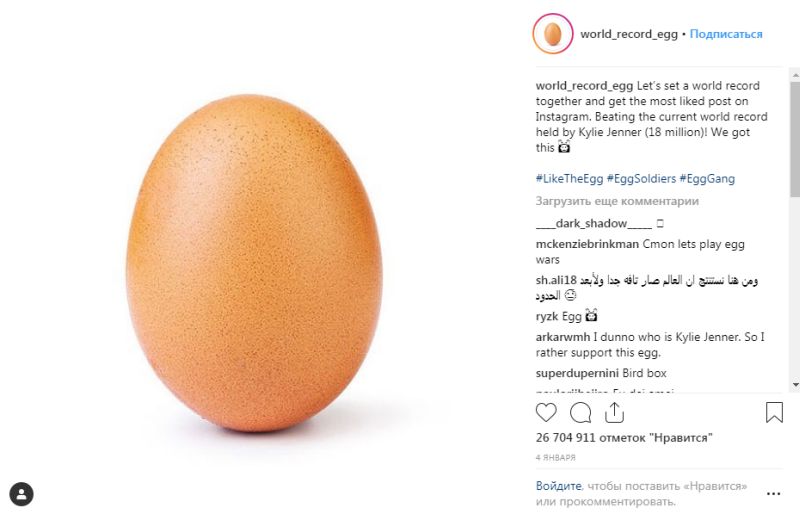Viewport: 800px width, 514px height.
Task: Click the scrollbar down arrow in comments
Action: (795, 384)
